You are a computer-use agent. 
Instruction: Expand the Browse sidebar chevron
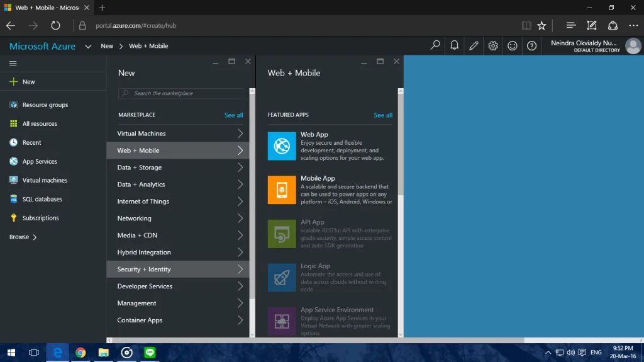pos(35,237)
